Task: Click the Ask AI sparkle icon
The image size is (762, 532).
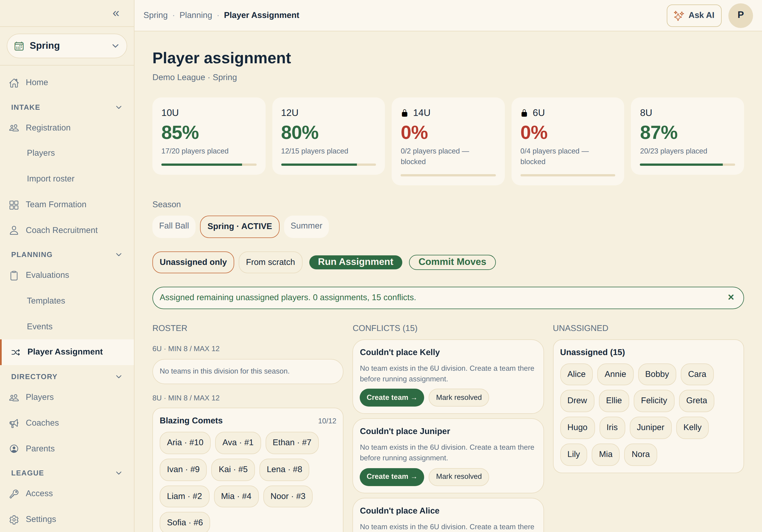Action: (x=679, y=15)
